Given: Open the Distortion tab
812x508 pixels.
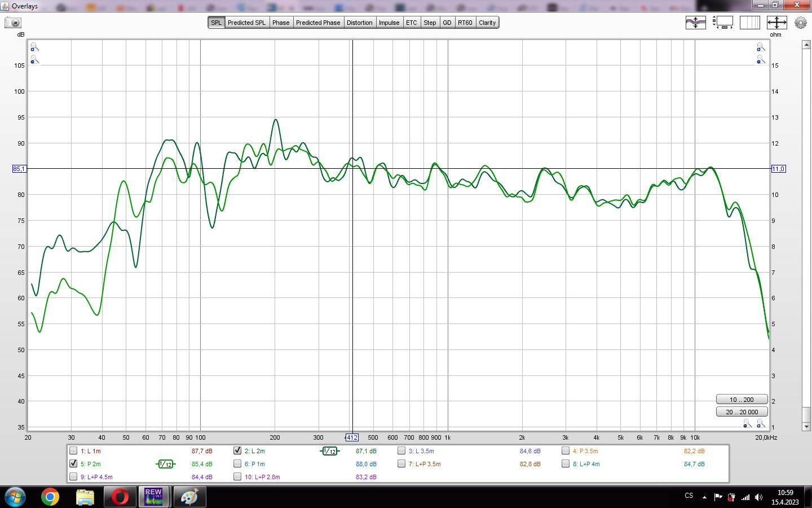Looking at the screenshot, I should (359, 23).
